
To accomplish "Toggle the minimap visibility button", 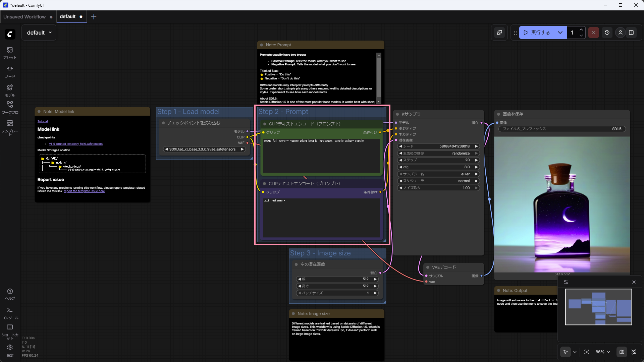I will click(622, 352).
